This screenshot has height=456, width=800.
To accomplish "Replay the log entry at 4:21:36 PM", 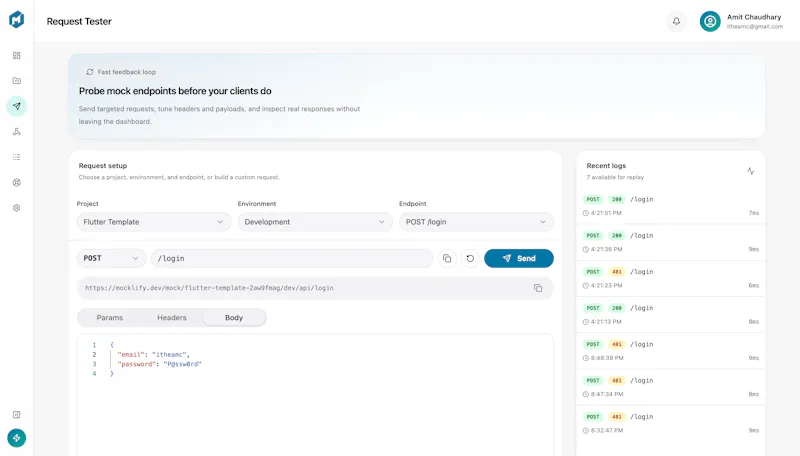I will point(670,242).
